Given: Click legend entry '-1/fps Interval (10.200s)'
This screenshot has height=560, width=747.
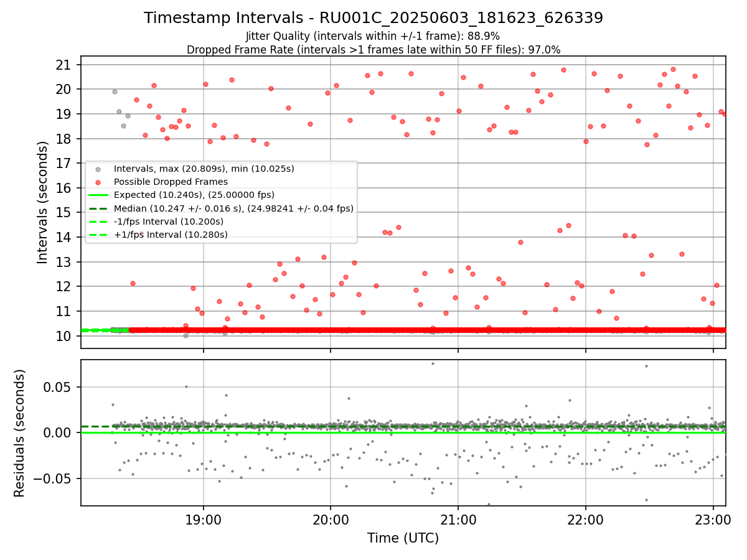Looking at the screenshot, I should [x=169, y=222].
